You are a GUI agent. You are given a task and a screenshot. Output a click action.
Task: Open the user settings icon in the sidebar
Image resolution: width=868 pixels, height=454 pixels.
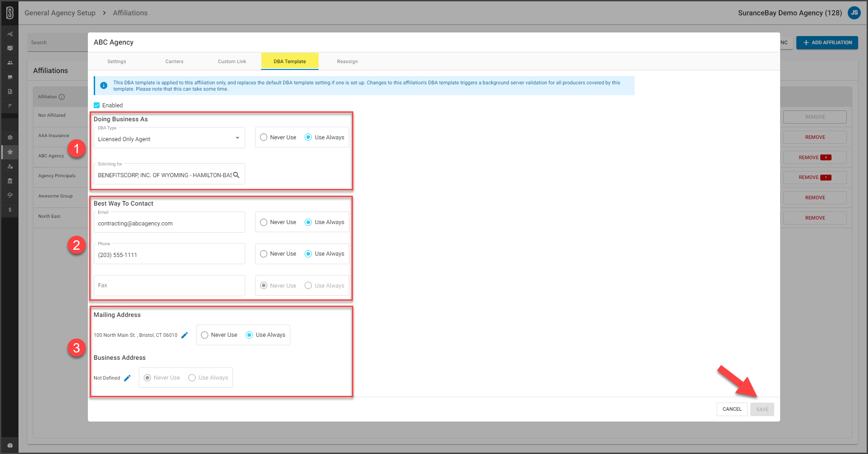(10, 166)
